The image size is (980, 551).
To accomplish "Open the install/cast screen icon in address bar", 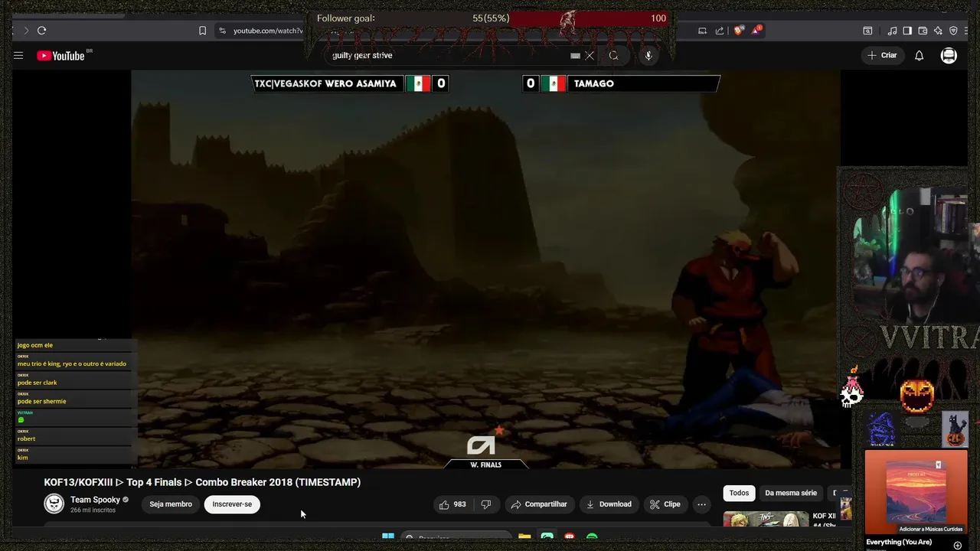I will (x=702, y=31).
